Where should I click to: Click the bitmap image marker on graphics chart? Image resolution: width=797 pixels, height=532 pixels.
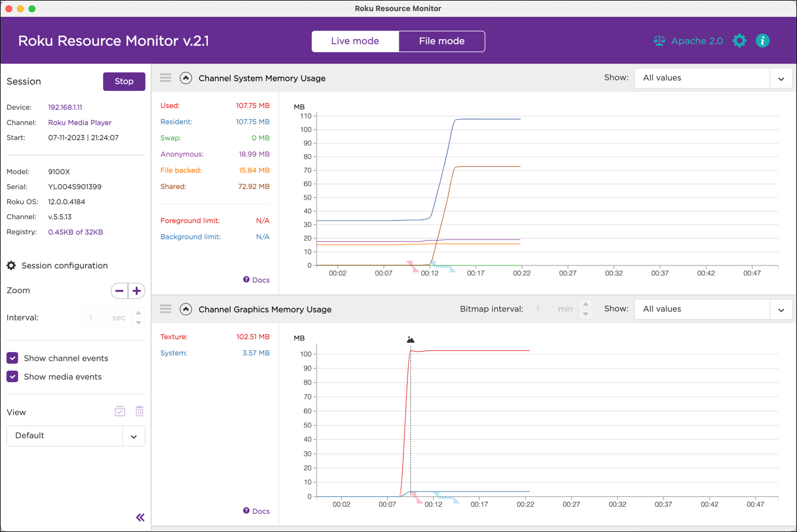[410, 340]
